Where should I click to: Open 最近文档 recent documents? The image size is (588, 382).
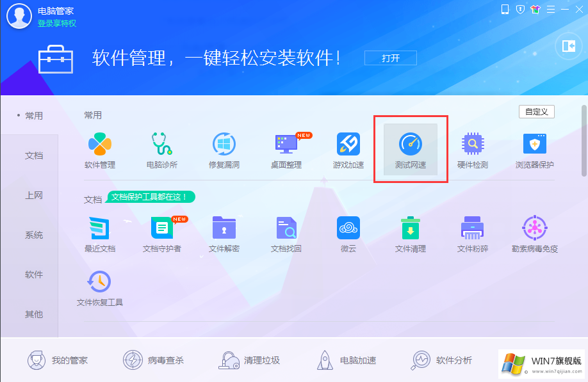click(x=100, y=228)
